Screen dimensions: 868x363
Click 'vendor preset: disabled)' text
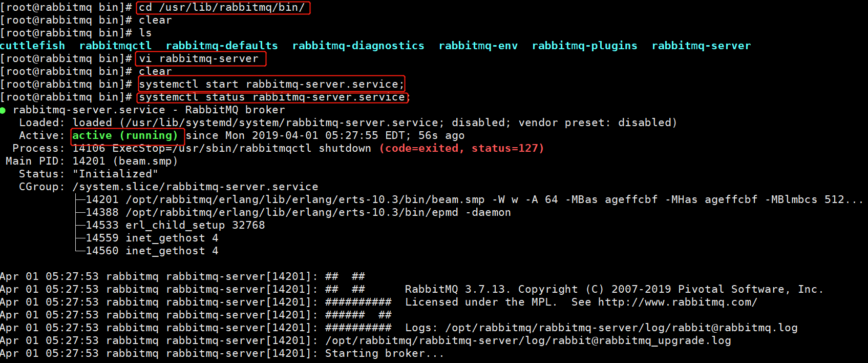598,123
